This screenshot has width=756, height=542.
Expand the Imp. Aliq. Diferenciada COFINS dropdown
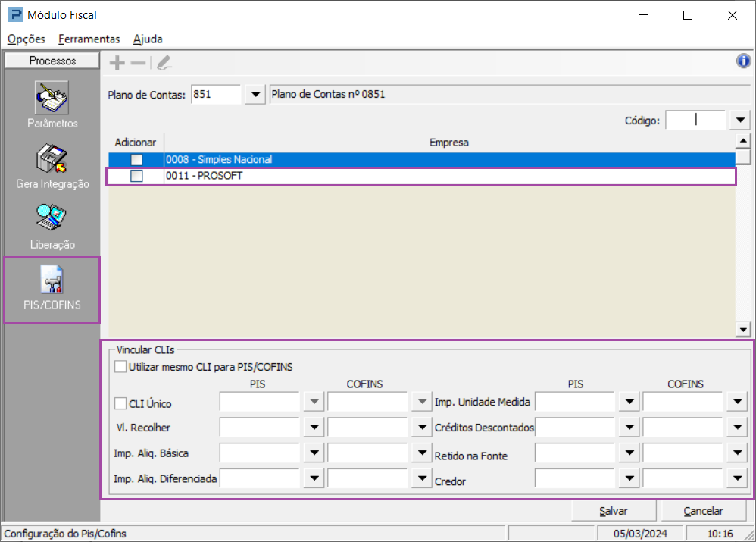423,478
